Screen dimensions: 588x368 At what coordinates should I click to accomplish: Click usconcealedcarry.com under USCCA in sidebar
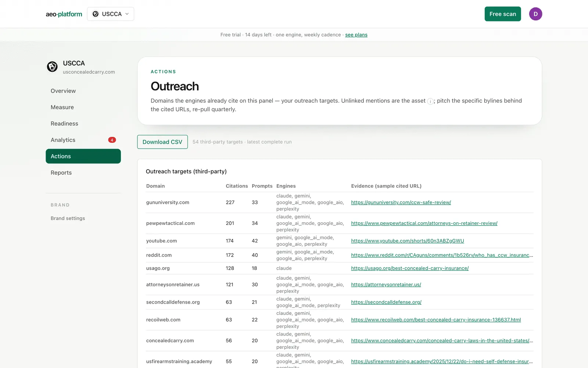[x=89, y=72]
